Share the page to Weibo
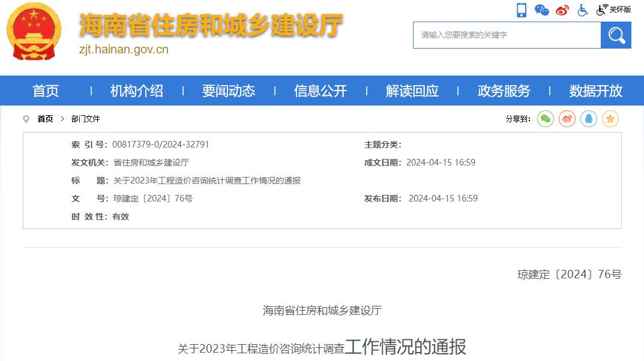 [567, 119]
